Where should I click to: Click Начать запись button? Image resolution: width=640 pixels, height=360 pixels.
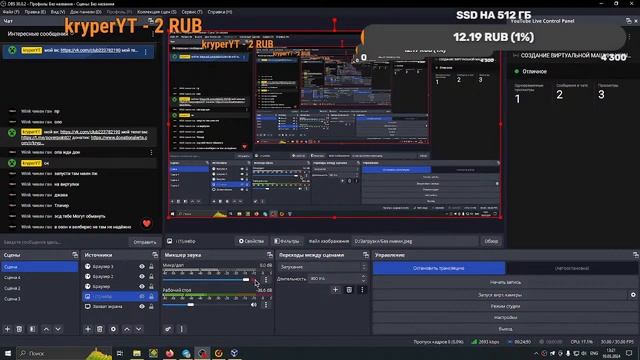(x=505, y=282)
